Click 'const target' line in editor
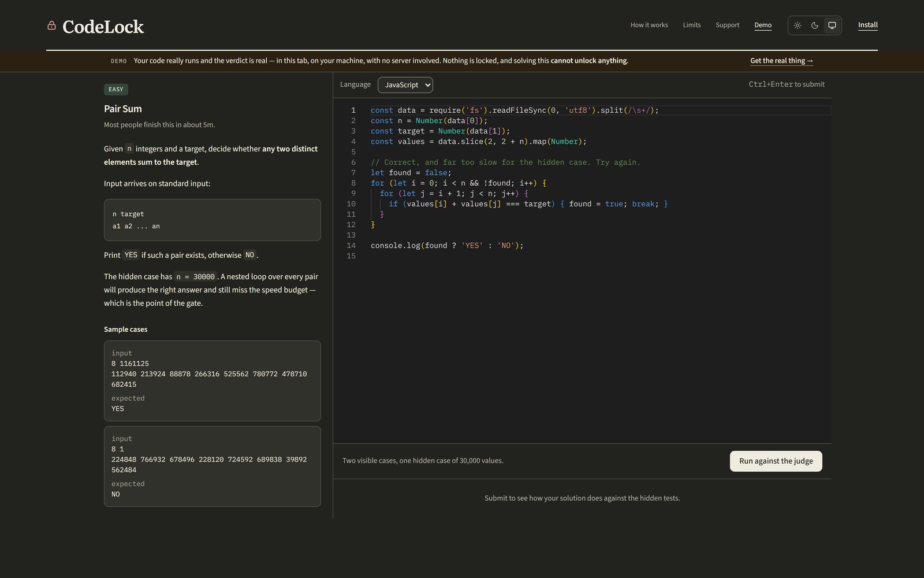Viewport: 924px width, 578px height. pos(440,131)
